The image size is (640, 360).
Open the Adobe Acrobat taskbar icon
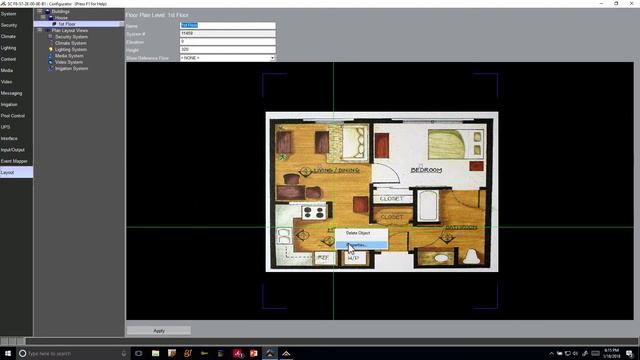tap(238, 353)
